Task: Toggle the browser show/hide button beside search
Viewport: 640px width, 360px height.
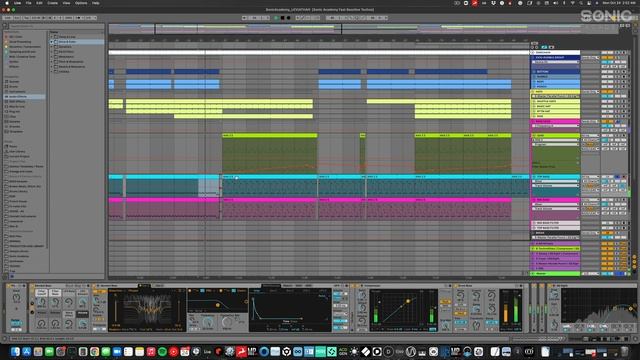Action: pos(5,26)
